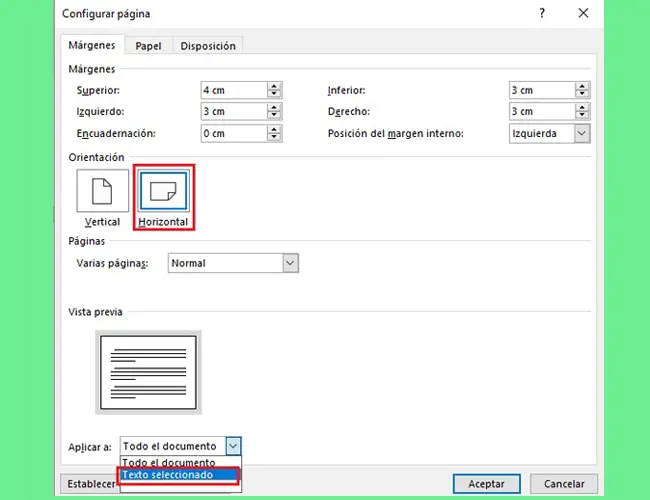
Task: Expand the Varias páginas dropdown
Action: [290, 263]
